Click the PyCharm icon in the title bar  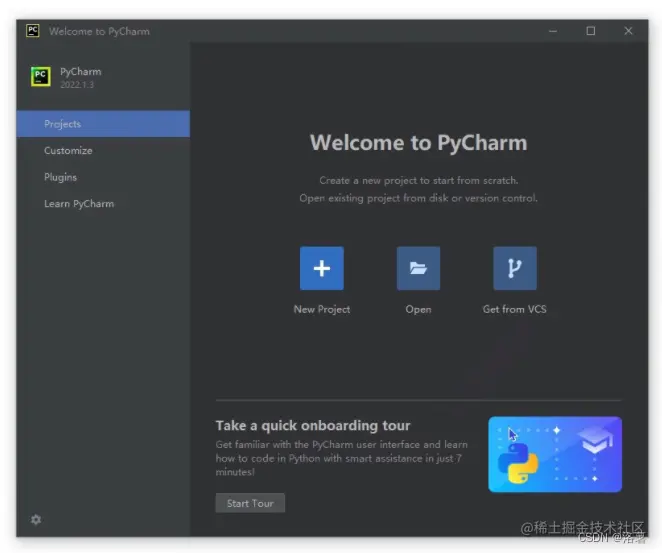pos(33,31)
